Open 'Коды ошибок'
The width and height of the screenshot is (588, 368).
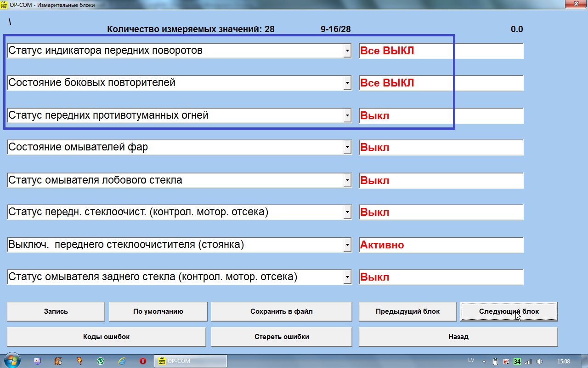click(106, 337)
